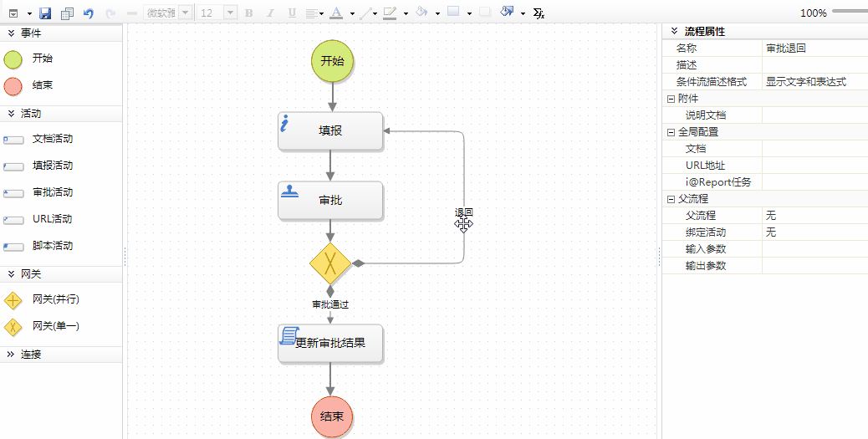Pick 网关(并行) parallel gateway from palette
The height and width of the screenshot is (439, 868).
13,300
